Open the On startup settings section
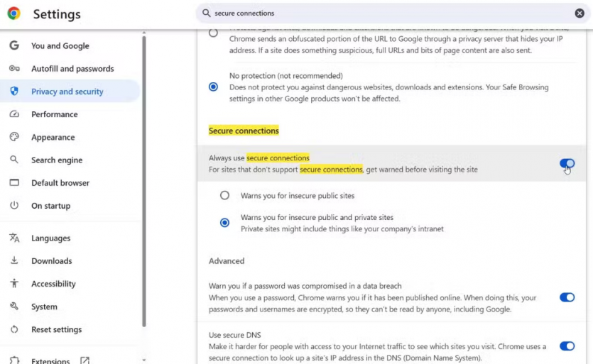The width and height of the screenshot is (593, 364). [x=50, y=206]
